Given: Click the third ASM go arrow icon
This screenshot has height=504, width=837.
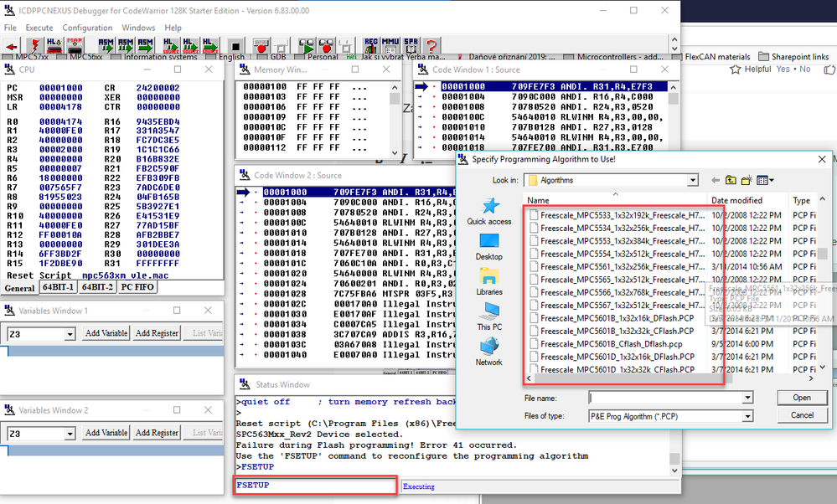Looking at the screenshot, I should point(145,46).
